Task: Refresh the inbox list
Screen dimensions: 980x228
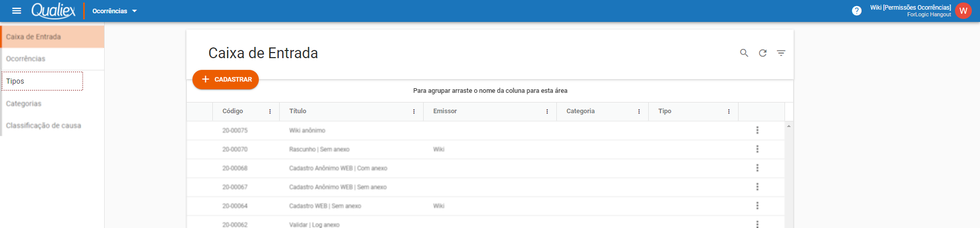Action: click(x=763, y=53)
